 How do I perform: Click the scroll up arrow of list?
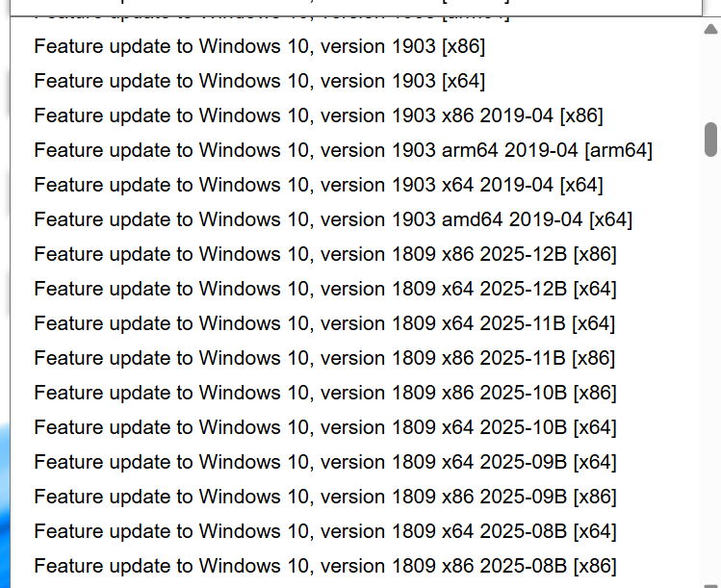[711, 29]
